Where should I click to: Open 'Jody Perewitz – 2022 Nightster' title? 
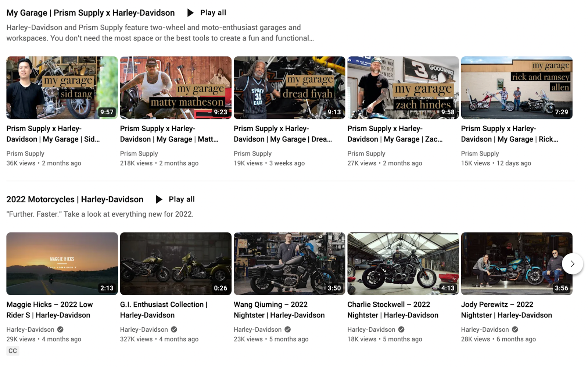(x=507, y=310)
